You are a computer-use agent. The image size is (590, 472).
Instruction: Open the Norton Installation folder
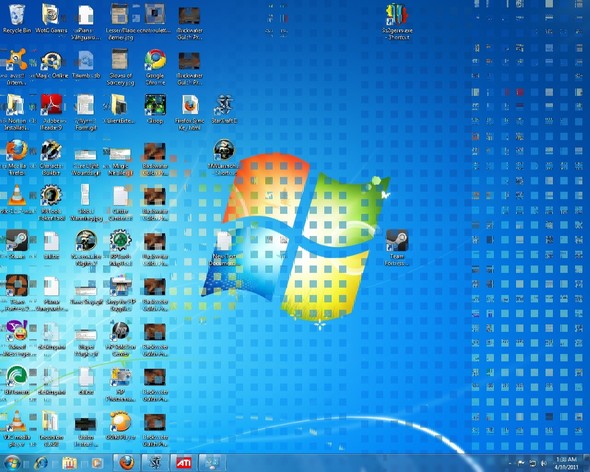[16, 112]
